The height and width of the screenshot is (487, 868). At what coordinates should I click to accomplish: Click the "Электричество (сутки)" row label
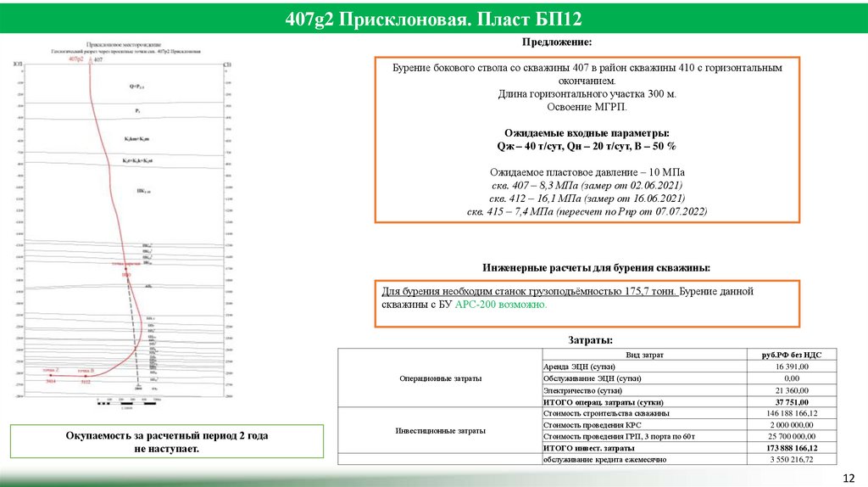[x=583, y=390]
